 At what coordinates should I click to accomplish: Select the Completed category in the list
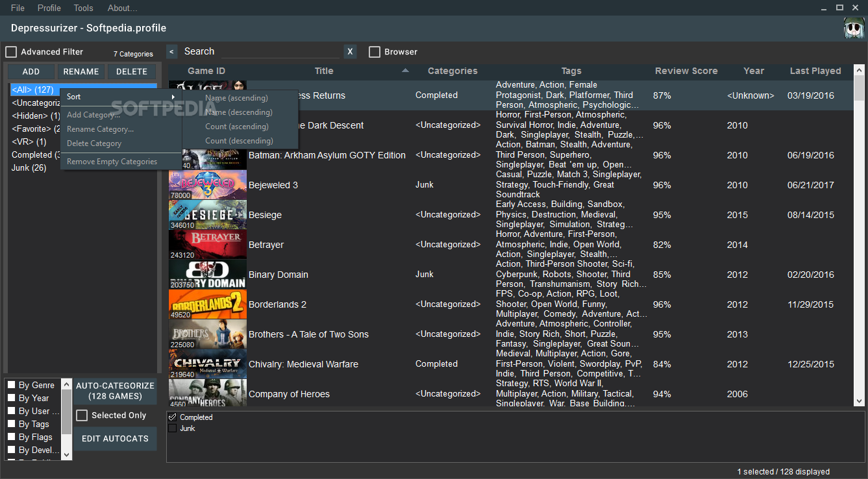36,154
